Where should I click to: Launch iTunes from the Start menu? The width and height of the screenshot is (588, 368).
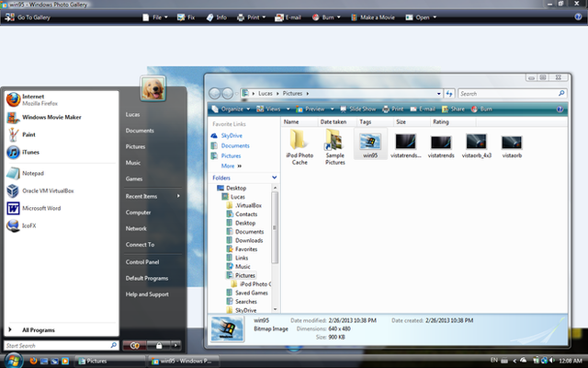point(62,152)
